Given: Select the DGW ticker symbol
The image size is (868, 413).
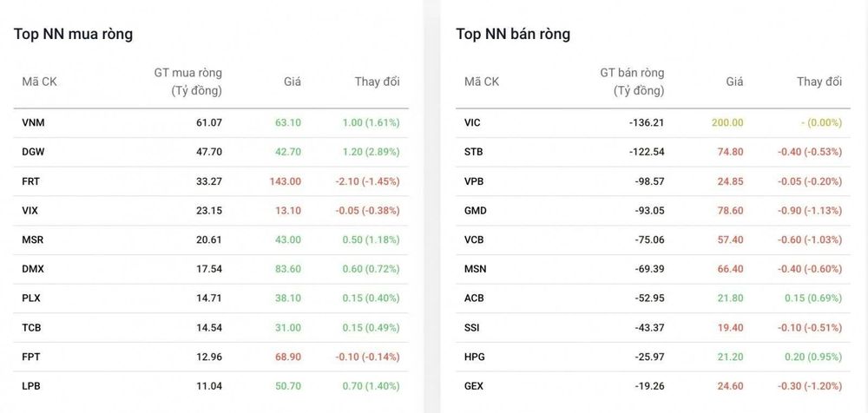Looking at the screenshot, I should (33, 152).
